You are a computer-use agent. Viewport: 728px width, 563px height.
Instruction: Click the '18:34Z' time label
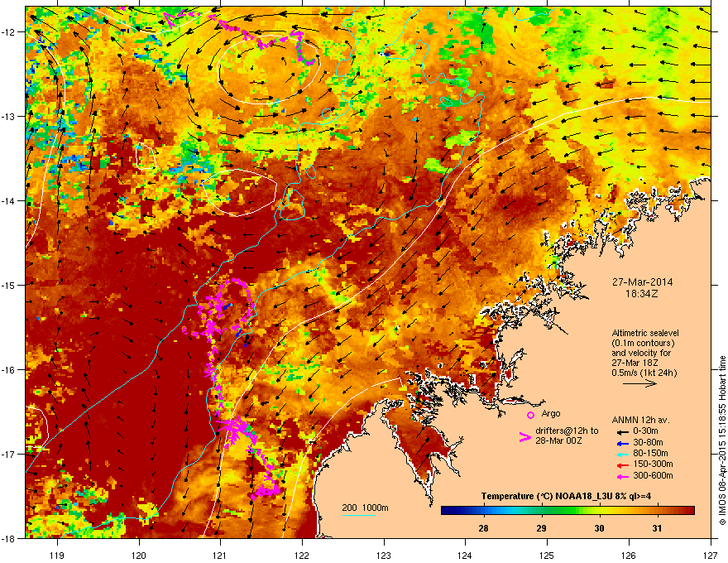coord(642,294)
